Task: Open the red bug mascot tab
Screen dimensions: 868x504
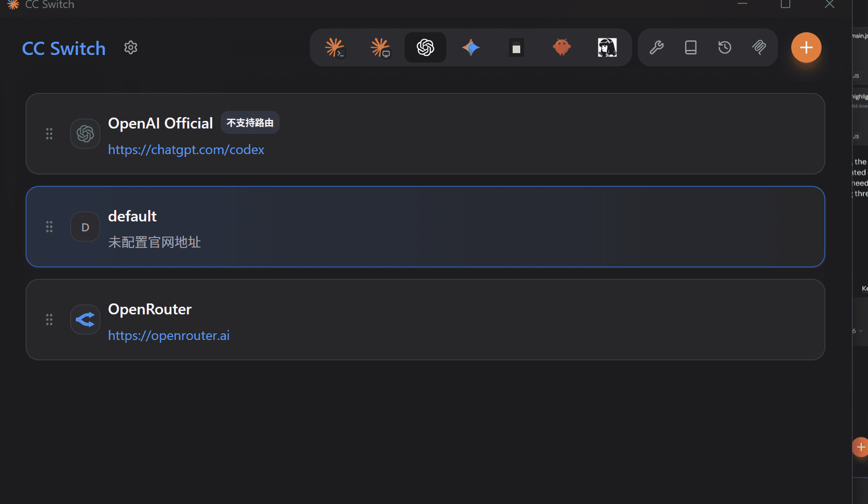Action: 562,47
